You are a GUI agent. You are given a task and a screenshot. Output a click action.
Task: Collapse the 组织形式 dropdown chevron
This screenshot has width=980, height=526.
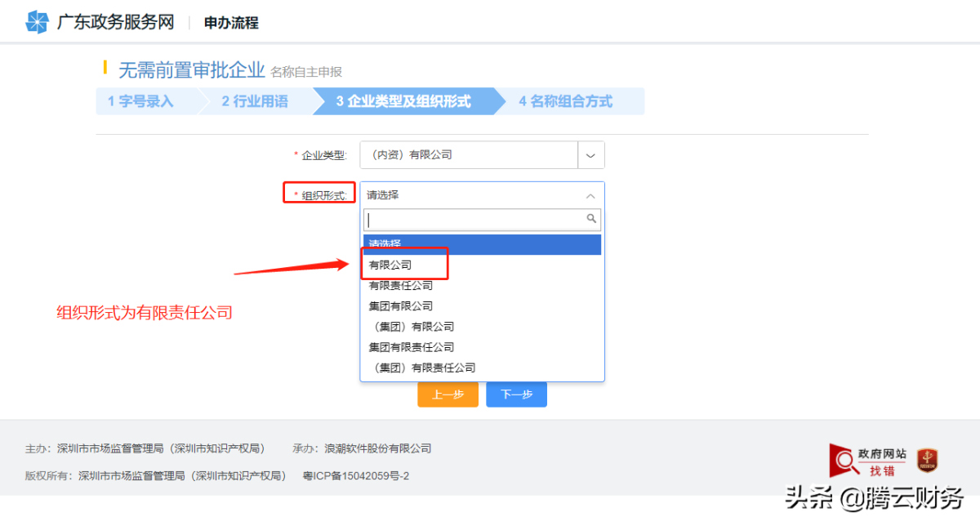[x=590, y=196]
